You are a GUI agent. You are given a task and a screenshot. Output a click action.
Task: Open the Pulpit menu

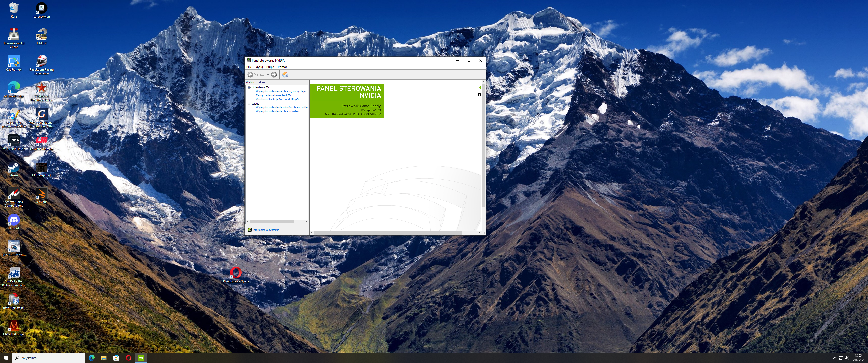coord(270,67)
